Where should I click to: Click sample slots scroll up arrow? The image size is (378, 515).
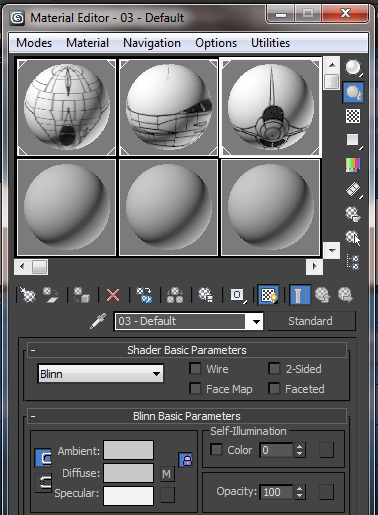(332, 65)
